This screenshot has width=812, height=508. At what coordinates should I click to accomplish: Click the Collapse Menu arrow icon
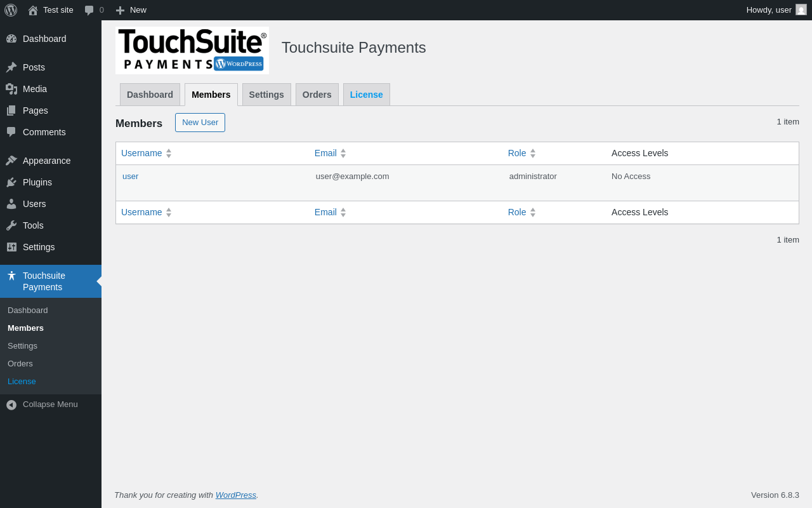click(11, 404)
